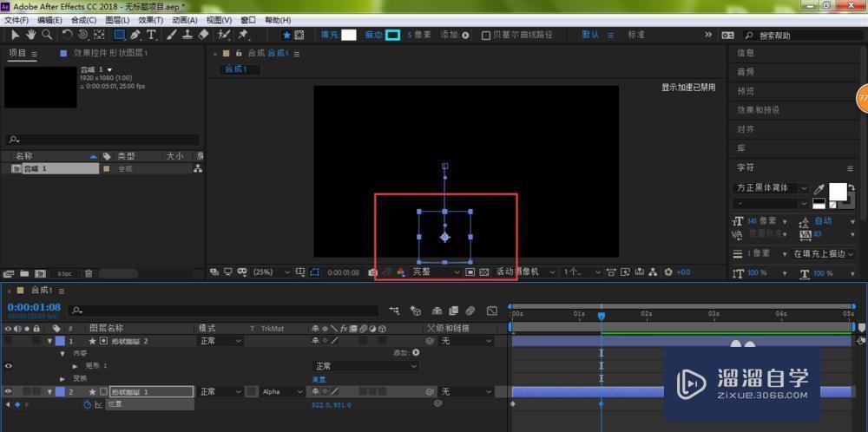Open the magnification 25% dropdown
Image resolution: width=868 pixels, height=432 pixels.
pos(272,272)
